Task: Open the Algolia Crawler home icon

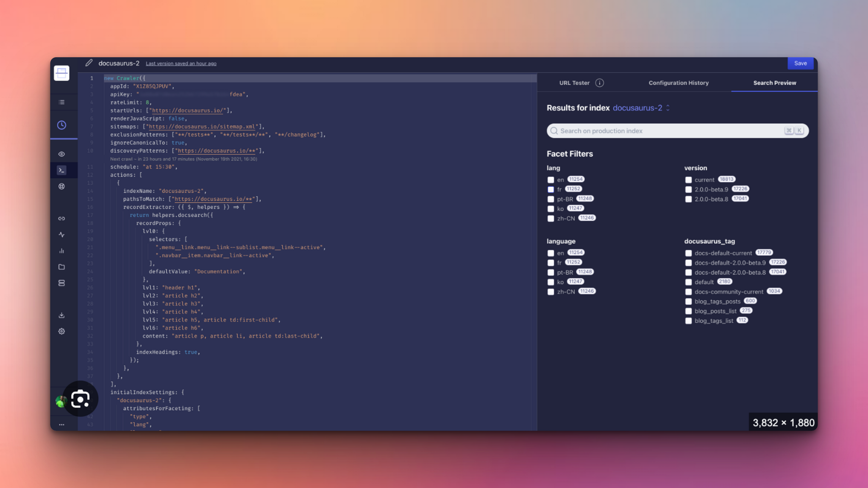Action: point(62,73)
